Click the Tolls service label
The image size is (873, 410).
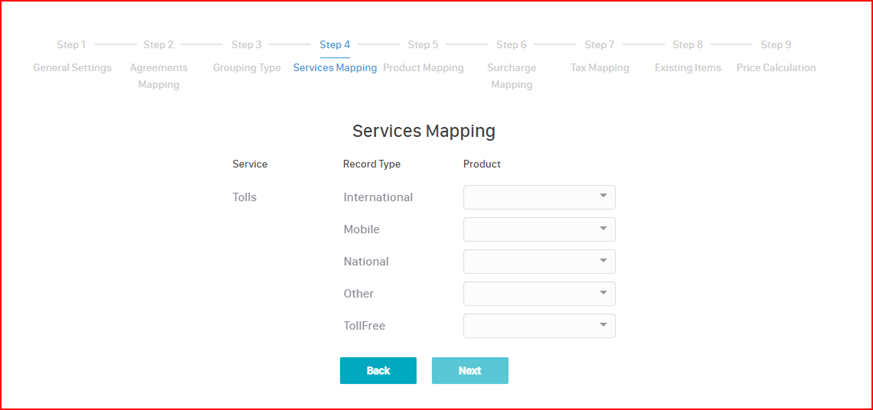(x=245, y=197)
